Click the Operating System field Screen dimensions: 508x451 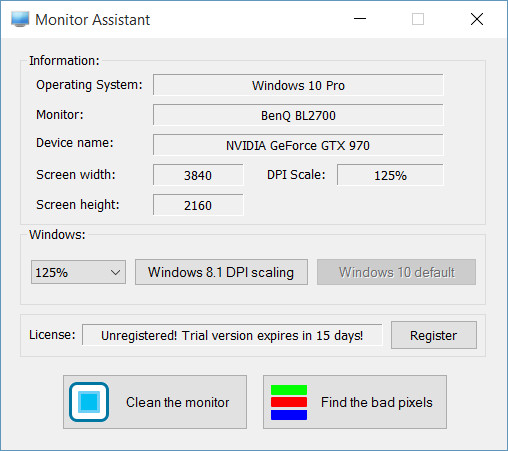[x=298, y=85]
